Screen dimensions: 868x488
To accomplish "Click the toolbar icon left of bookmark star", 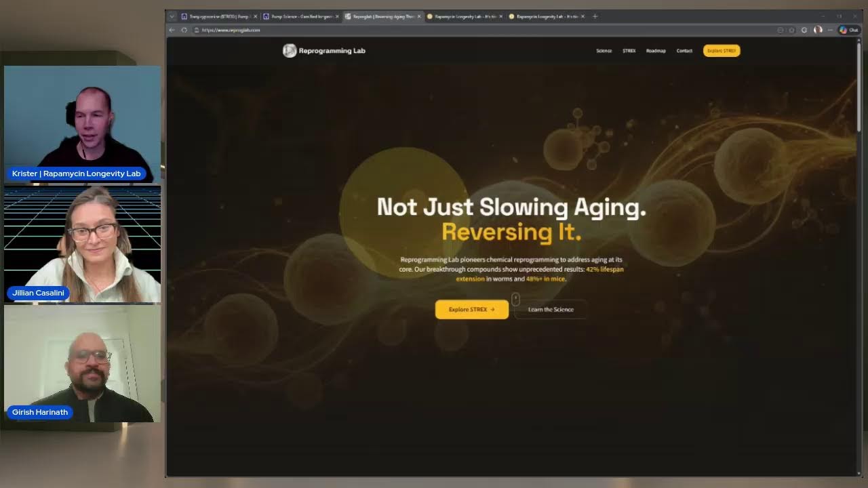I will pyautogui.click(x=780, y=30).
